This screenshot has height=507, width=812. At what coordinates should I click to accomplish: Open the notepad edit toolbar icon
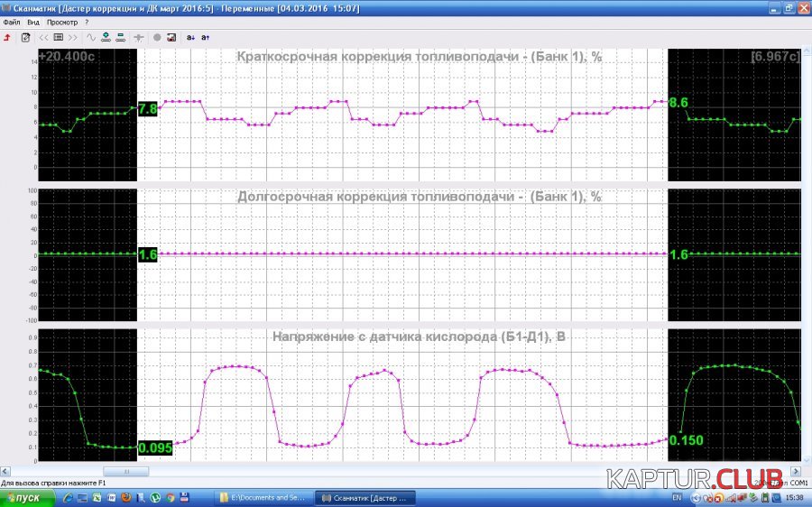click(25, 37)
